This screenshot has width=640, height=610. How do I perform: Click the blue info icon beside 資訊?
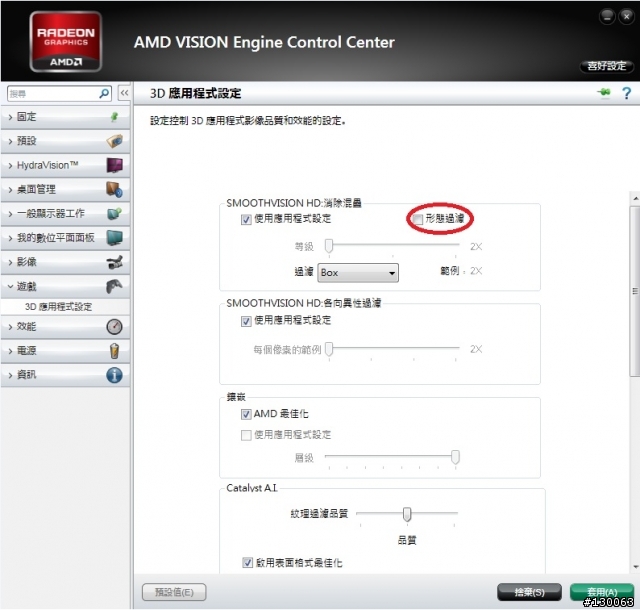tap(114, 375)
